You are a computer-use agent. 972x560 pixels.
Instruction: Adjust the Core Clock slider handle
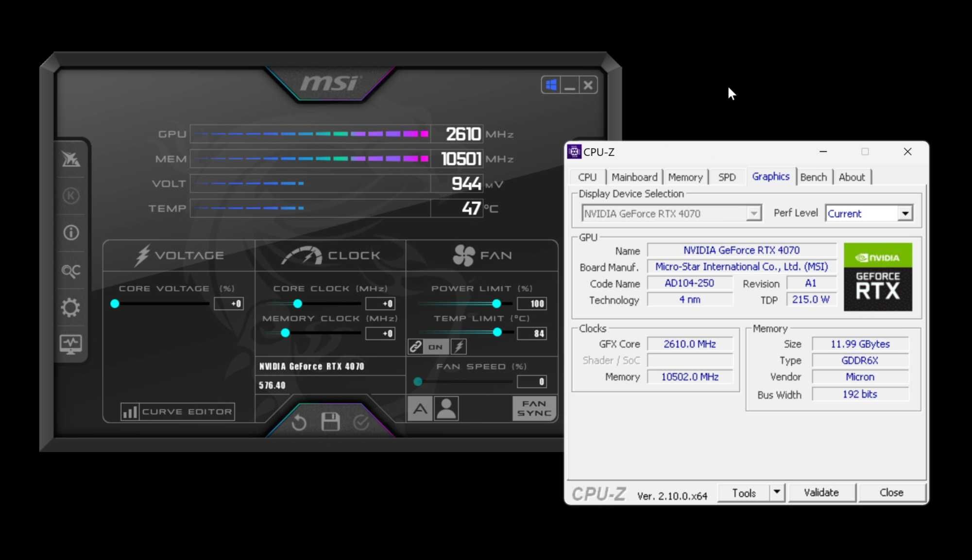(298, 304)
